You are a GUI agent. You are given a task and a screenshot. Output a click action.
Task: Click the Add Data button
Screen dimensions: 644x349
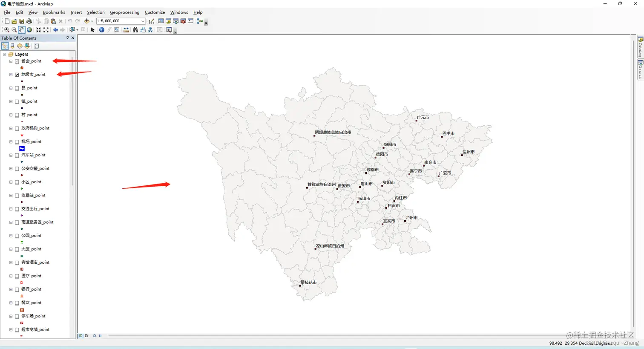[87, 21]
